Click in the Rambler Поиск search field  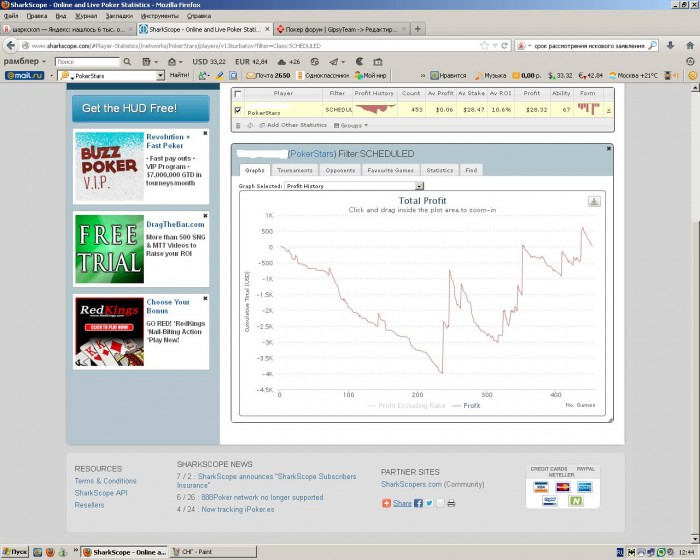[87, 62]
